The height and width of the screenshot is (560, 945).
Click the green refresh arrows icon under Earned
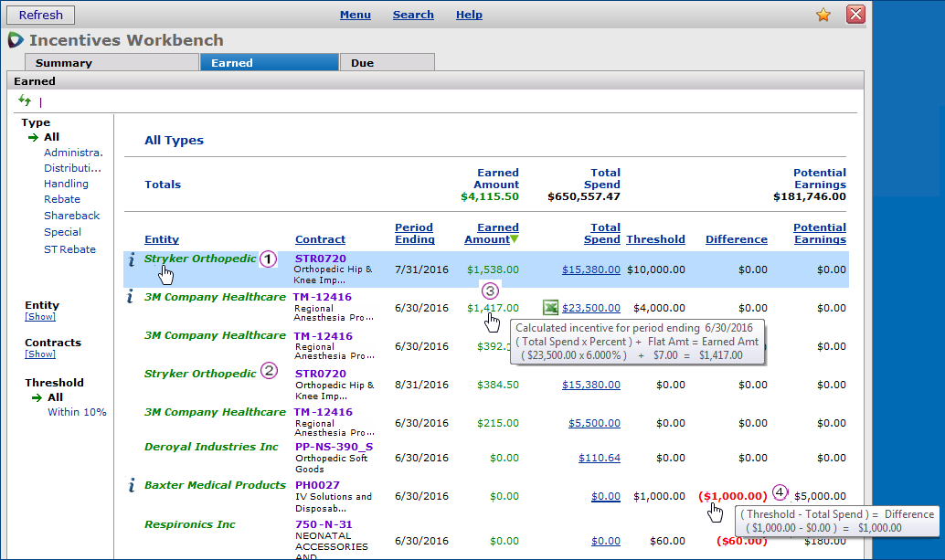click(x=25, y=100)
